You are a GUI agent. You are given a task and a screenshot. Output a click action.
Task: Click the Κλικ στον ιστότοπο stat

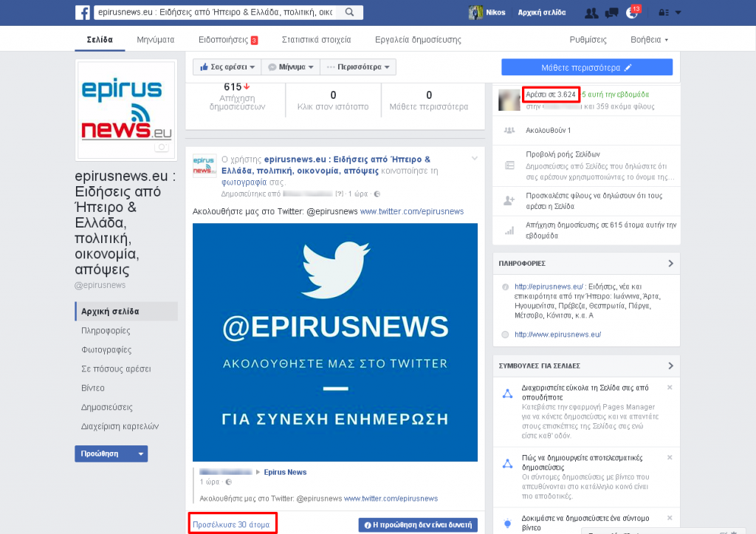pyautogui.click(x=333, y=100)
